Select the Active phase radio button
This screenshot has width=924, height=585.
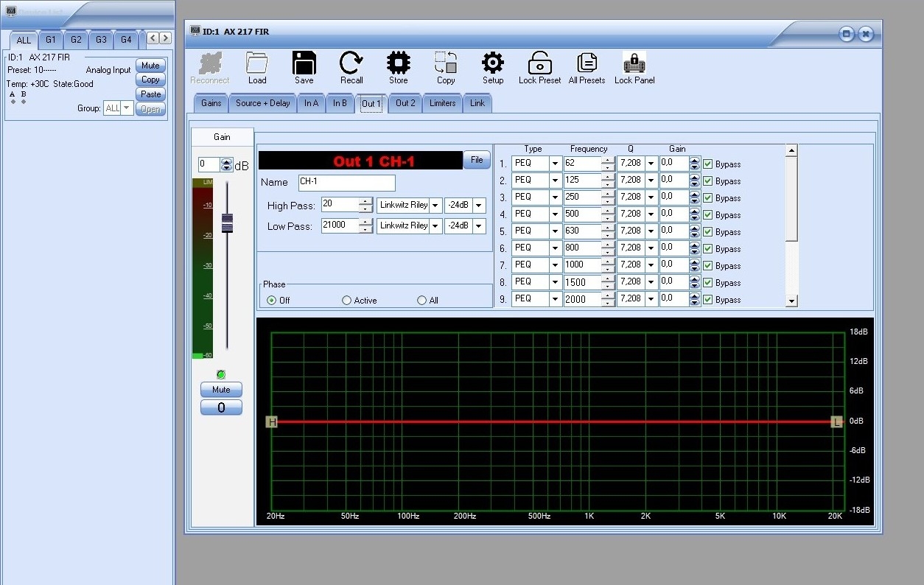346,301
